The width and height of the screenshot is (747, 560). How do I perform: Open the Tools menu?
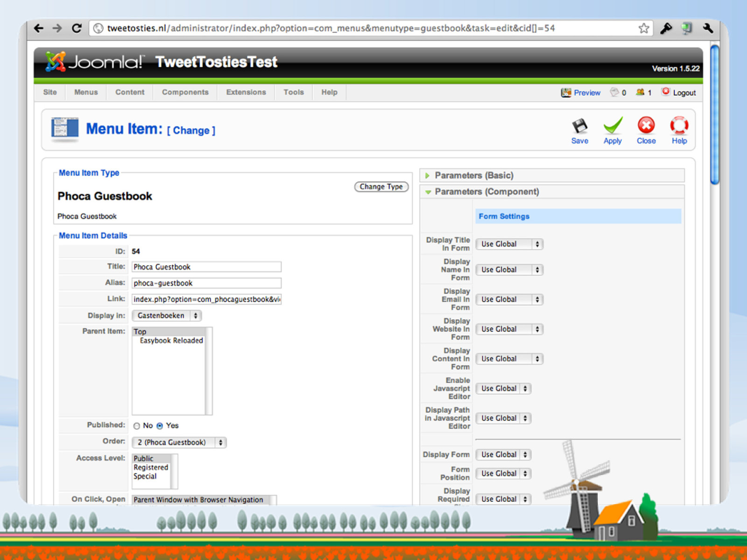coord(294,92)
